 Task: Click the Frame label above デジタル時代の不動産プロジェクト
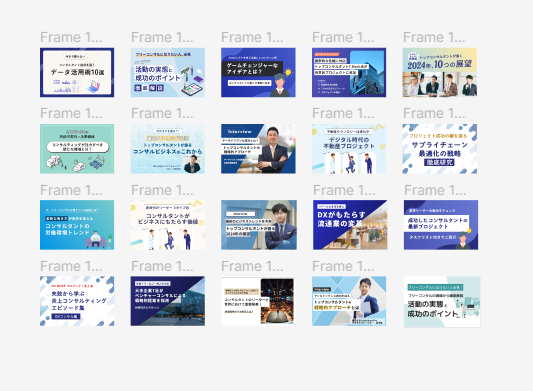(343, 113)
